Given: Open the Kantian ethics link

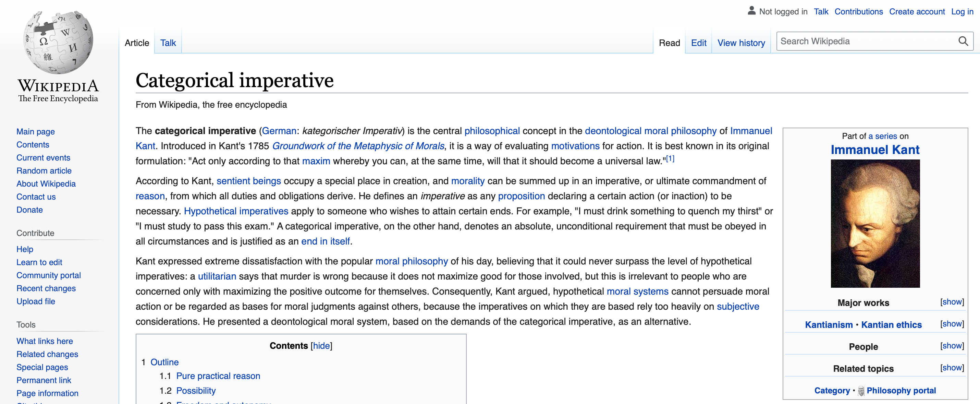Looking at the screenshot, I should [891, 325].
